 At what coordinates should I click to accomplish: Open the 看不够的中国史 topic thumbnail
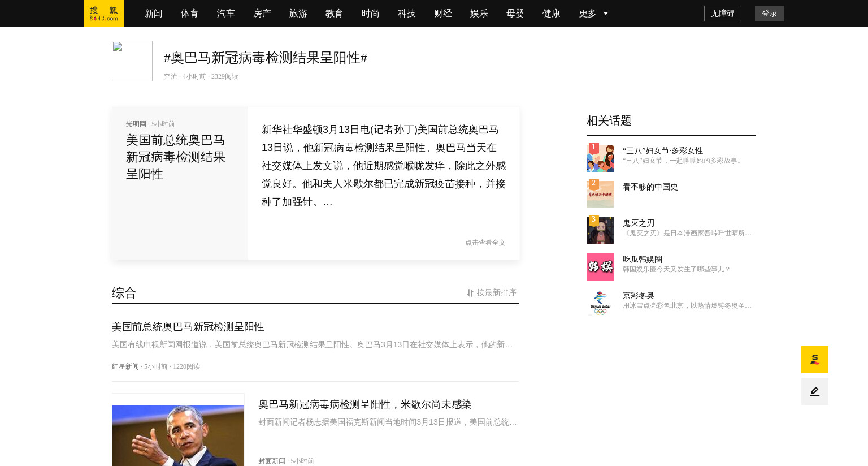pyautogui.click(x=600, y=194)
